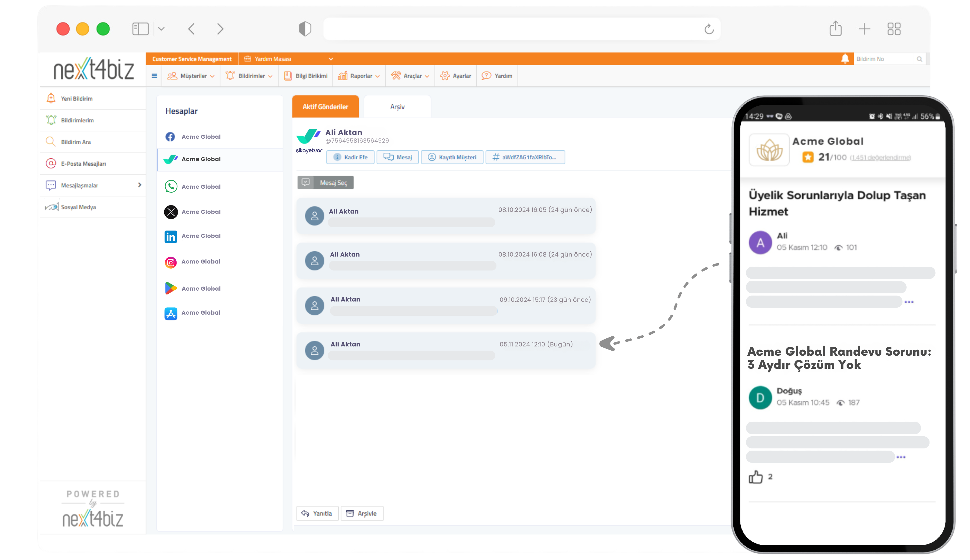
Task: Go forward with browser forward arrow
Action: 220,29
